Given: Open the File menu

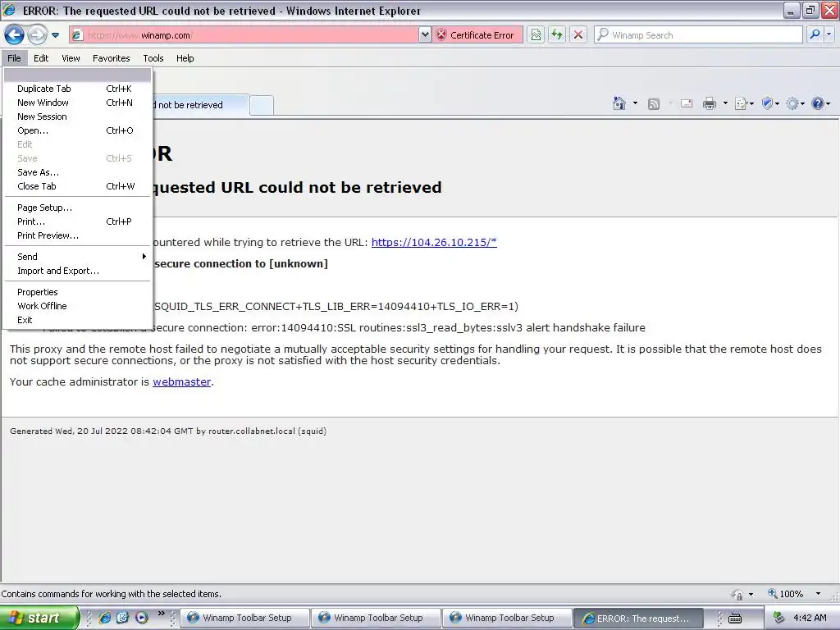Looking at the screenshot, I should click(14, 58).
